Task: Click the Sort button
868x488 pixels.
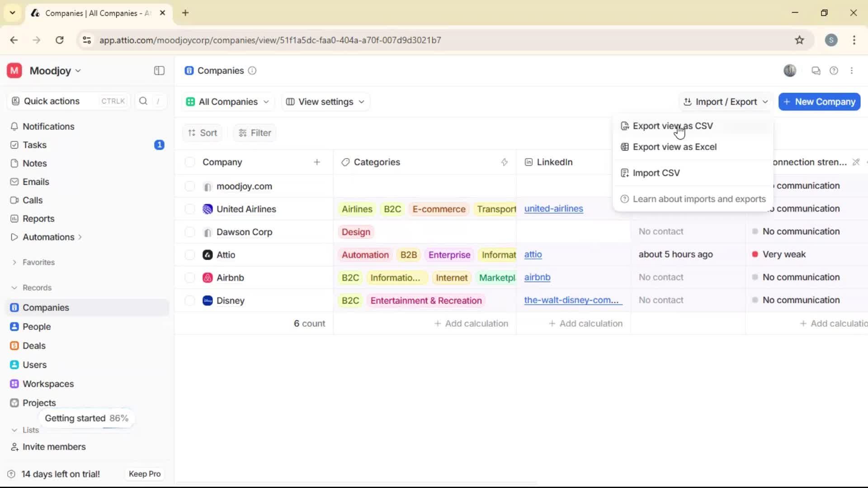Action: (x=203, y=133)
